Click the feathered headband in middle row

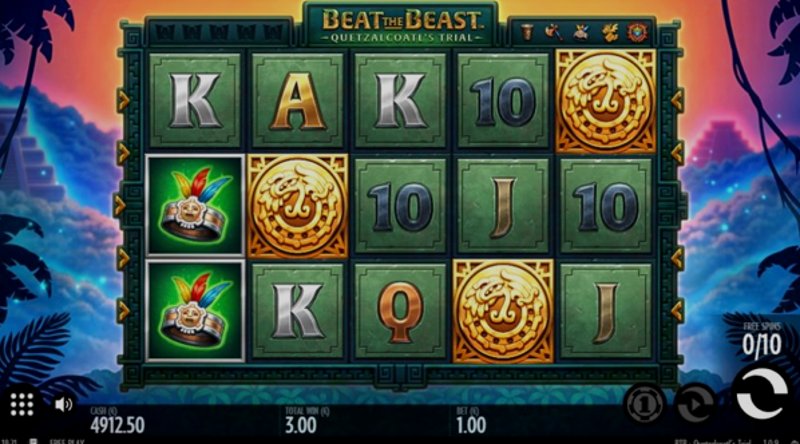[x=195, y=205]
